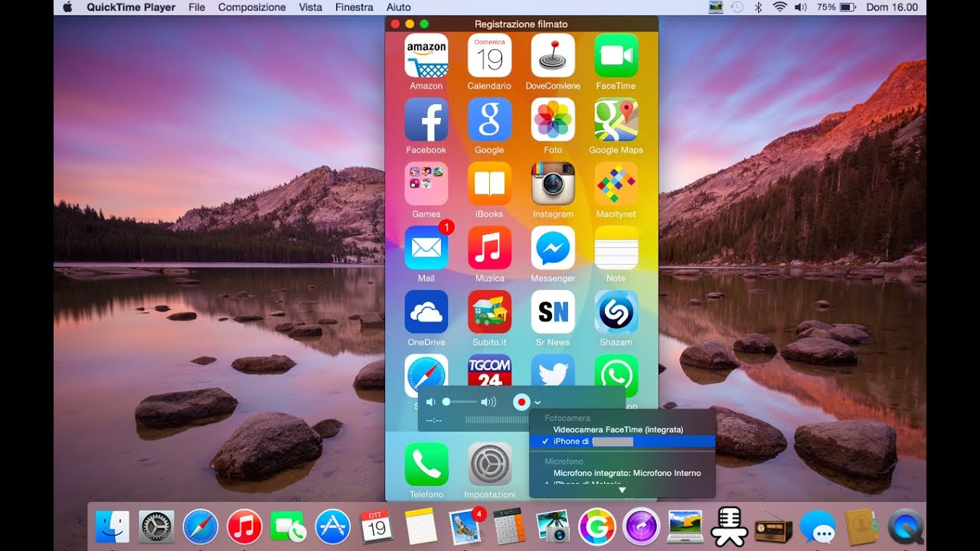Open the Apple menu

coord(67,7)
